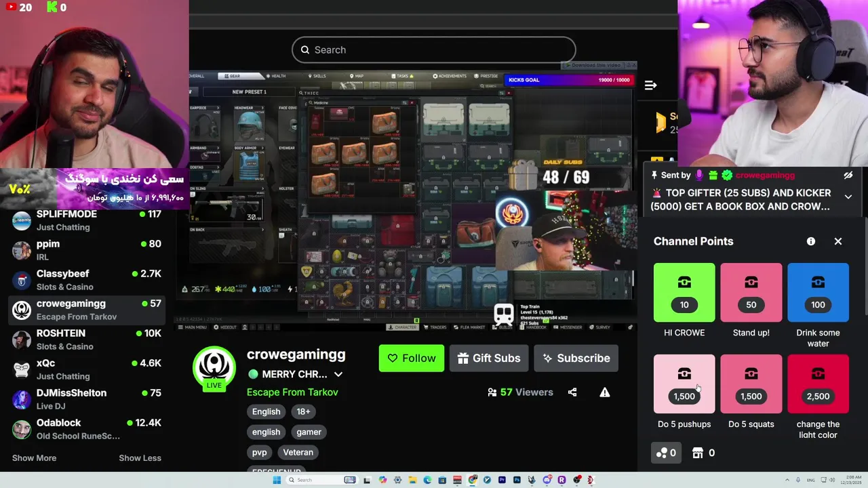The height and width of the screenshot is (488, 868).
Task: Open the Channel Points info icon
Action: 811,241
